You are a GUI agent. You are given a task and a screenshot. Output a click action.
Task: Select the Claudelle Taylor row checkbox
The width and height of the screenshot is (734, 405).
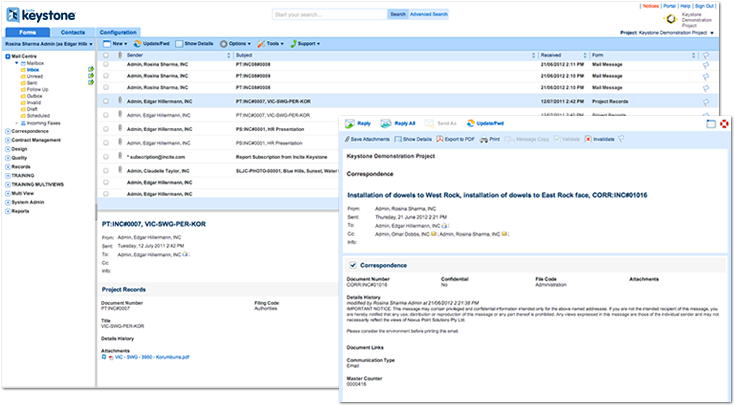pyautogui.click(x=106, y=171)
